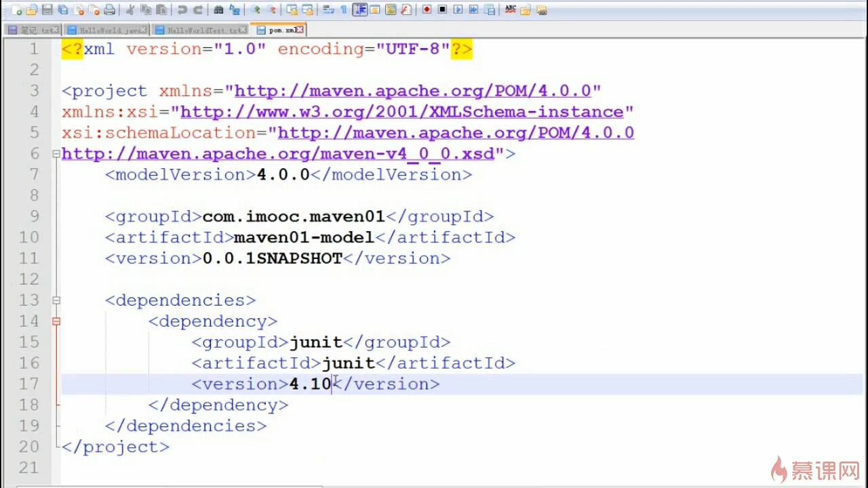The height and width of the screenshot is (488, 868).
Task: Close the 笔记 txt tab
Action: coord(55,30)
